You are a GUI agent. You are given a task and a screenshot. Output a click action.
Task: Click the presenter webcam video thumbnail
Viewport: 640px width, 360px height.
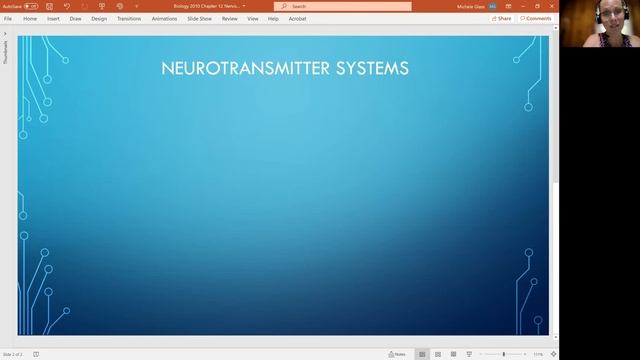click(600, 23)
